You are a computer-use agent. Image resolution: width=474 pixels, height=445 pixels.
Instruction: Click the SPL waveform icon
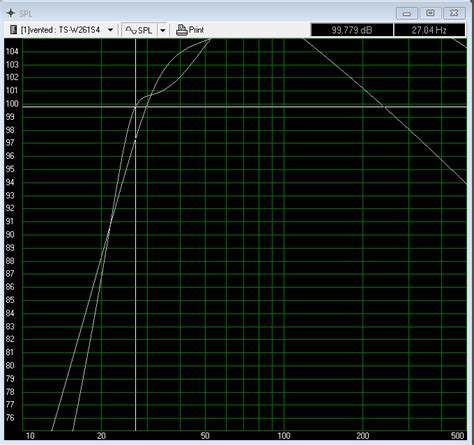tap(131, 30)
